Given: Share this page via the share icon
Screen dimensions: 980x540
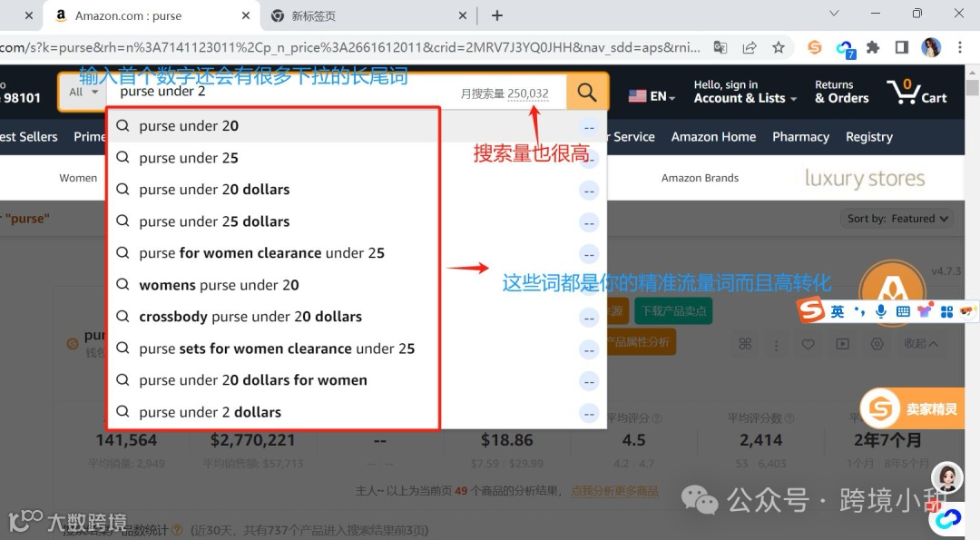Looking at the screenshot, I should tap(750, 47).
